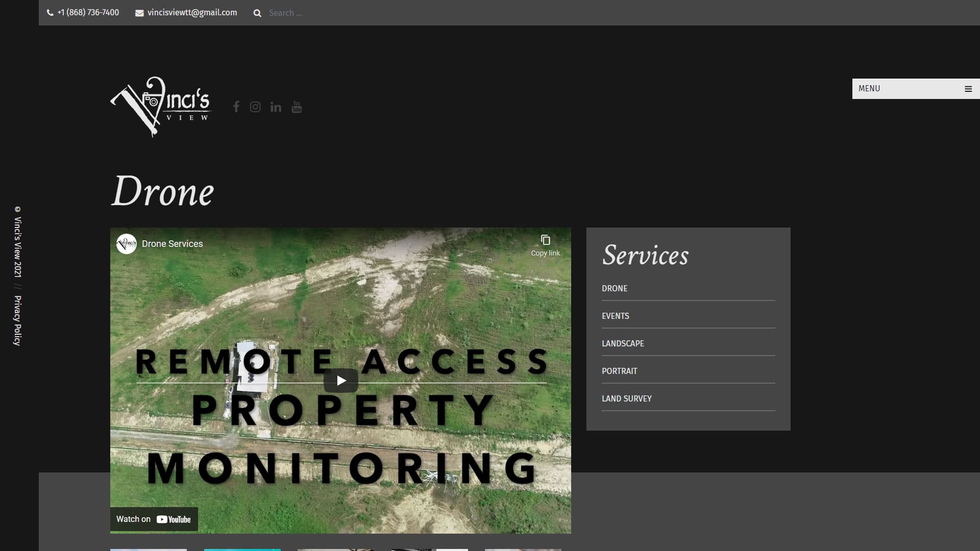The image size is (980, 551).
Task: Open the LinkedIn social icon
Action: pos(276,107)
